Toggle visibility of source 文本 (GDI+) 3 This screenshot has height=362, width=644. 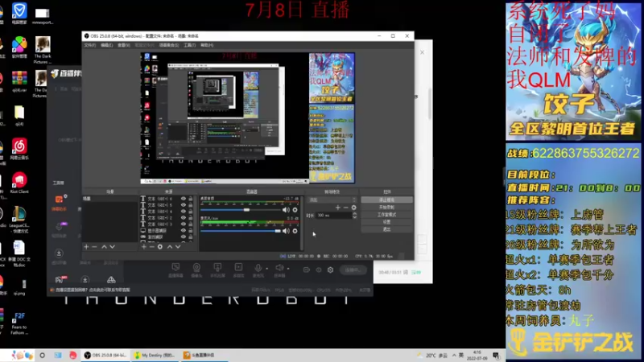[x=184, y=224]
